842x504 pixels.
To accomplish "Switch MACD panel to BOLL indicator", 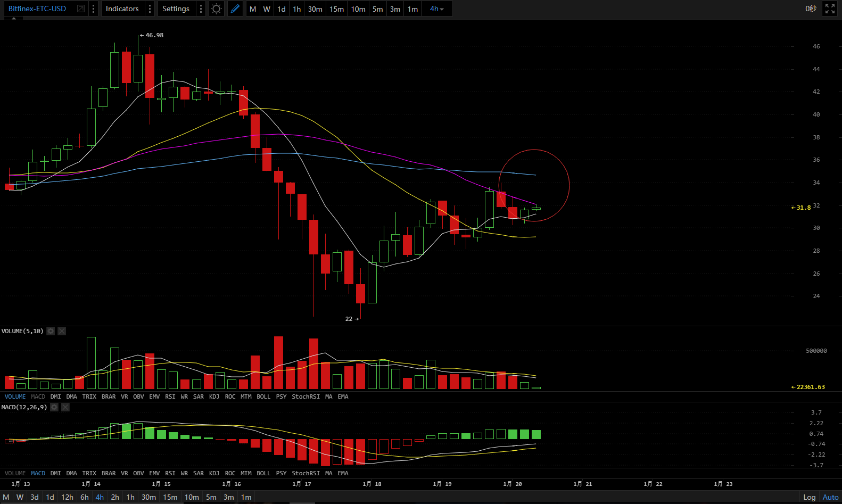I will pyautogui.click(x=263, y=473).
